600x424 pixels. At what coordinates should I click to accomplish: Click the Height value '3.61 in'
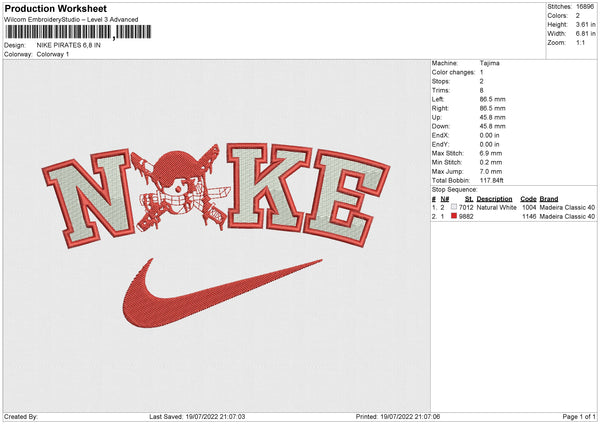pyautogui.click(x=585, y=24)
